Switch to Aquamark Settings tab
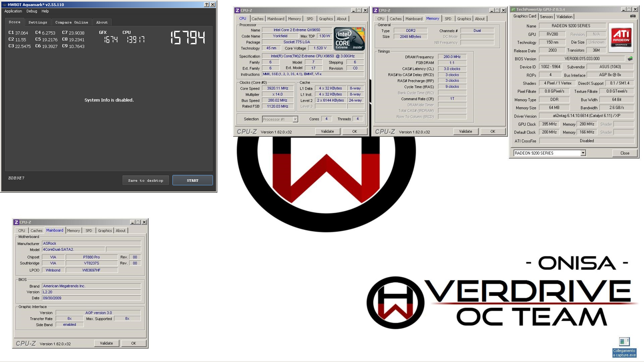 (x=38, y=22)
